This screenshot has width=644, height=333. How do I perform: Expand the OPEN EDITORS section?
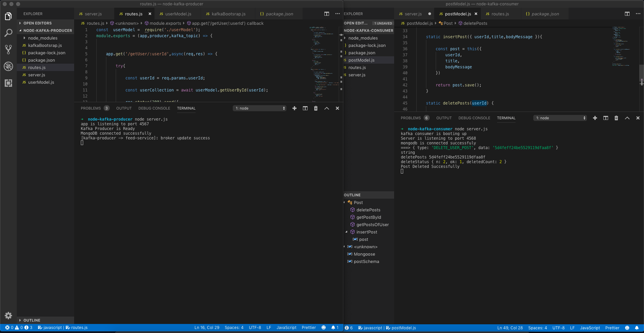point(37,23)
